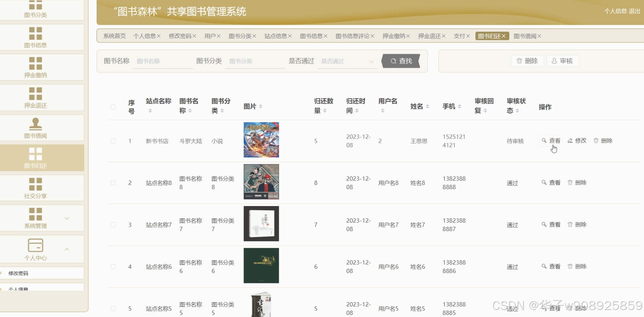
Task: Go to 押金缴纳 sidebar section
Action: [35, 67]
